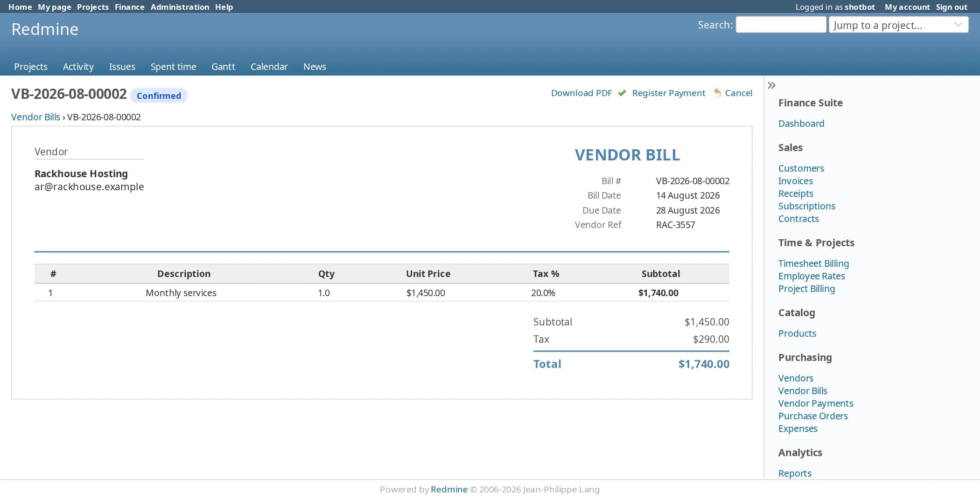
Task: Open the Finance Suite Dashboard
Action: pos(801,124)
